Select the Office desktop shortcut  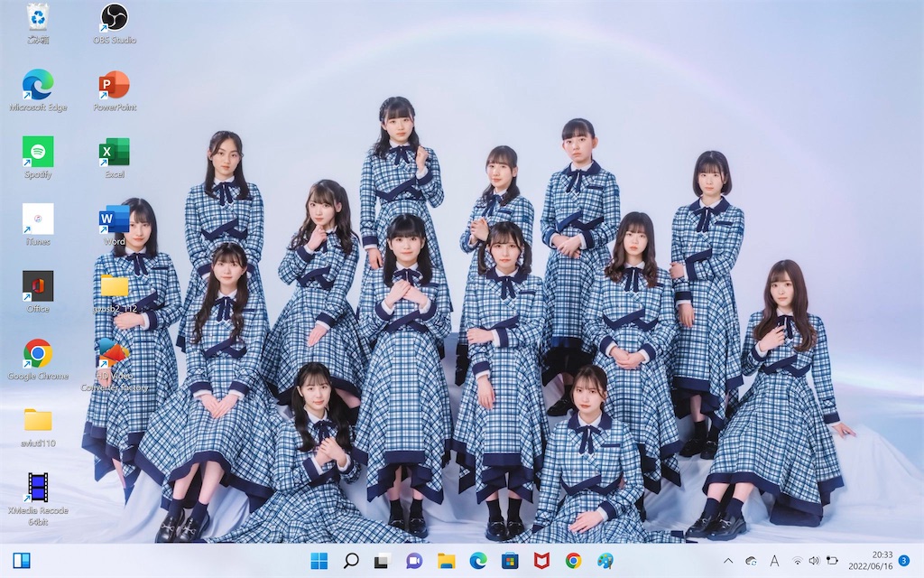[x=38, y=293]
